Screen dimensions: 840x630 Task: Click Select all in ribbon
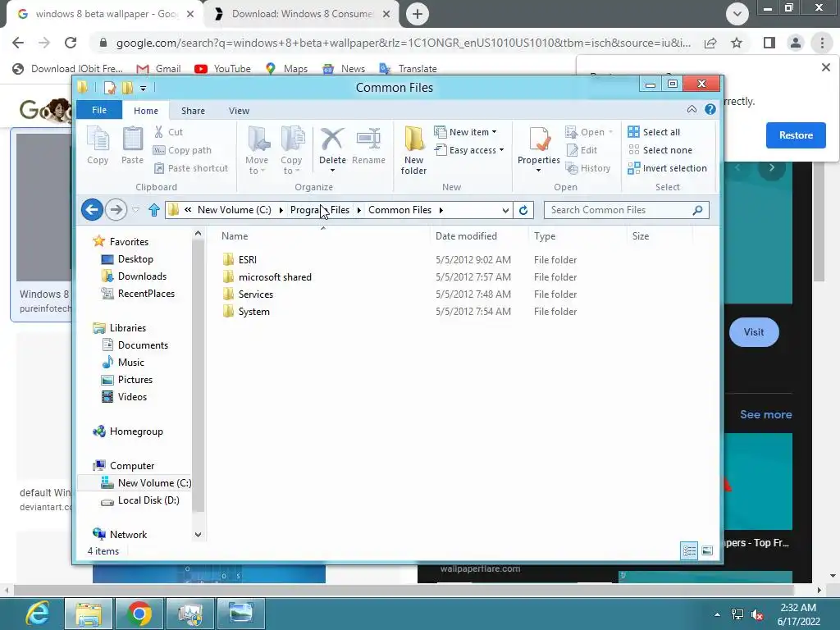coord(654,132)
